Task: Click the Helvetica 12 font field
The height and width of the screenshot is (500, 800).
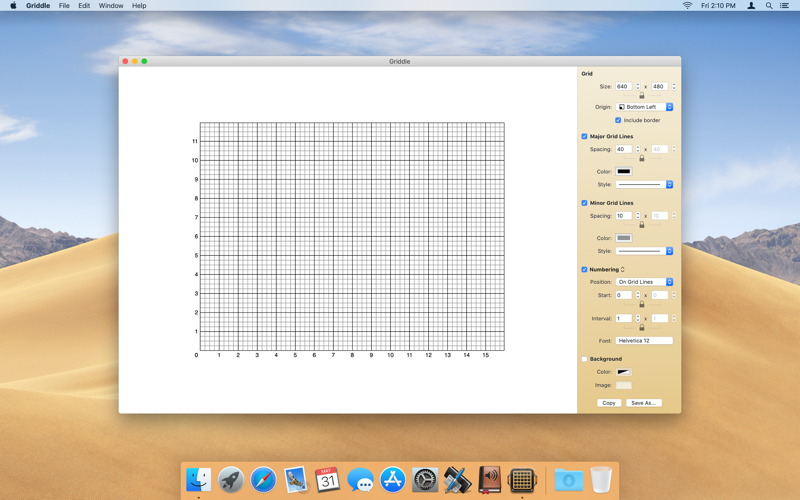Action: click(644, 341)
